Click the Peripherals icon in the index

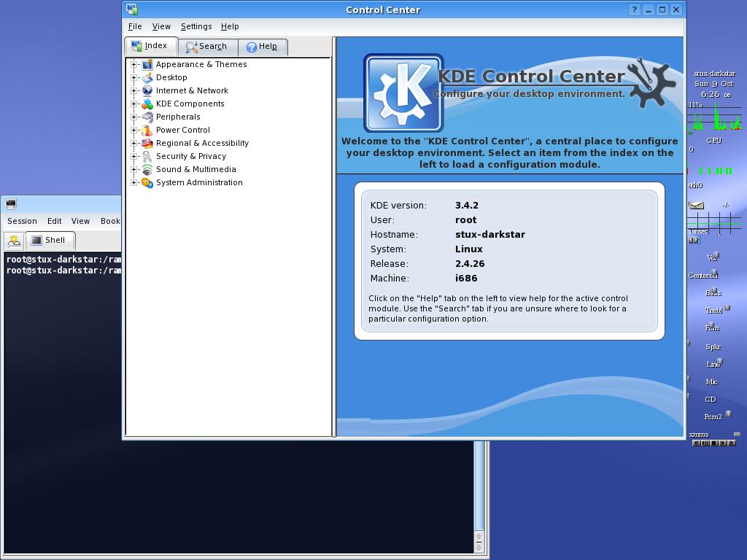pos(147,117)
